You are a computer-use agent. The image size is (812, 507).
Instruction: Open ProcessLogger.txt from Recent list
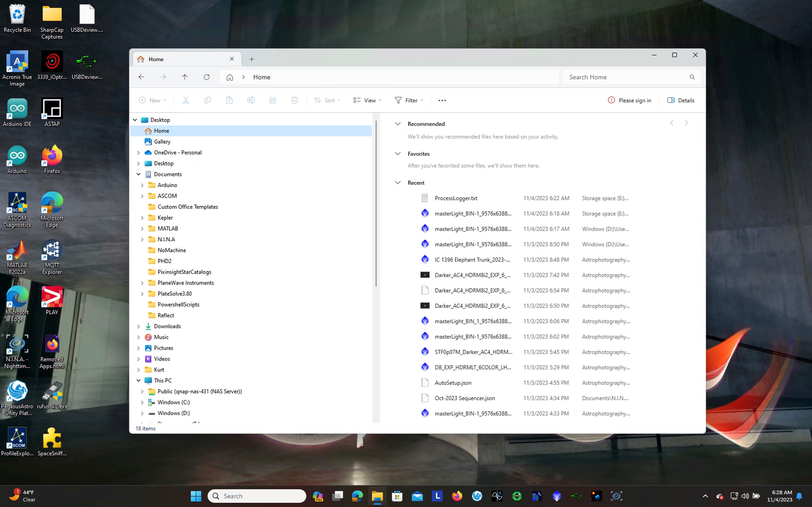[456, 198]
